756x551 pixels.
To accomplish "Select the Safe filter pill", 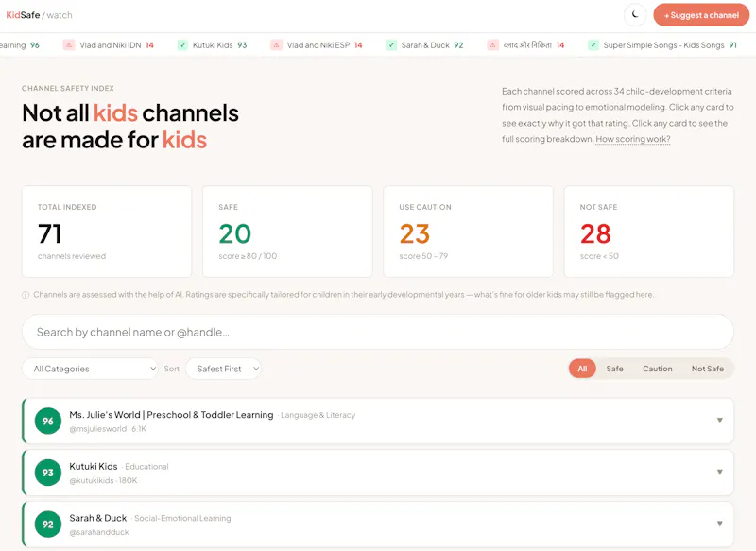I will (x=615, y=369).
